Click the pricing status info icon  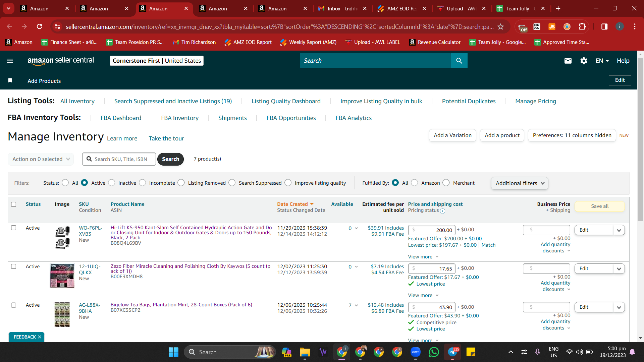(x=442, y=211)
